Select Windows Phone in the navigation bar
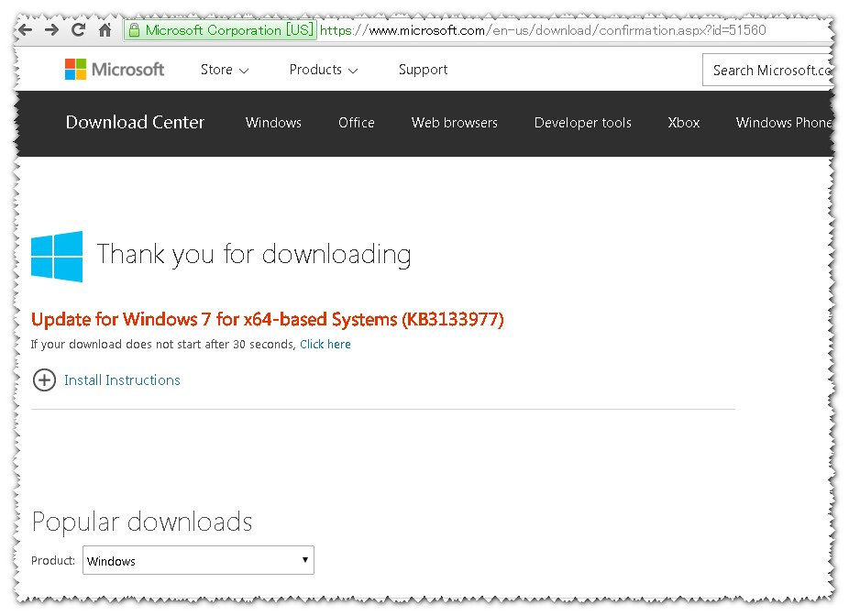The height and width of the screenshot is (616, 849). pos(783,123)
